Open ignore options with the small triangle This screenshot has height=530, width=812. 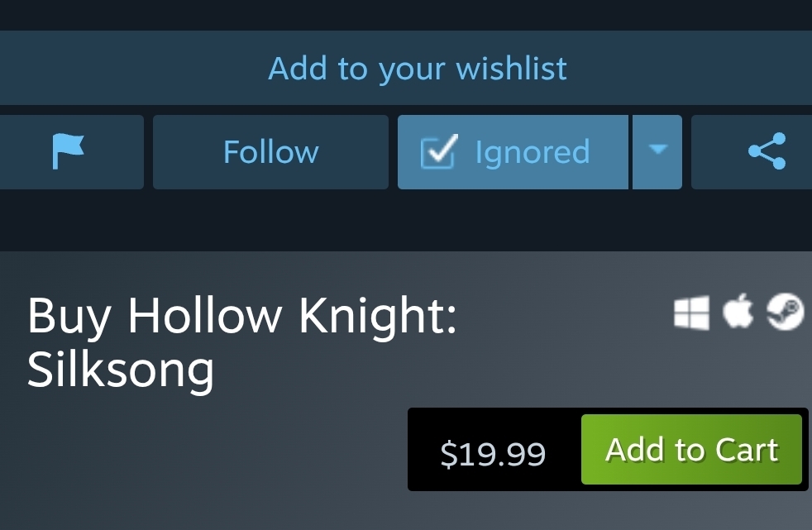click(657, 149)
